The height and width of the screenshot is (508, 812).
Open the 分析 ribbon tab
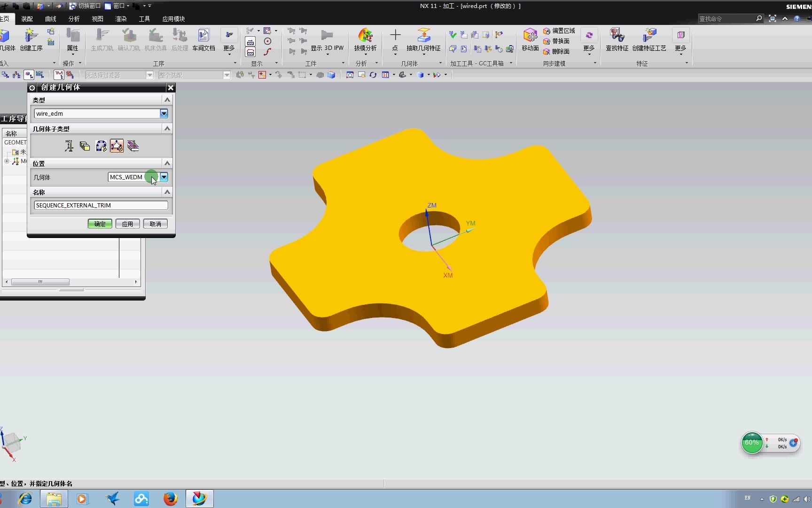pyautogui.click(x=74, y=19)
